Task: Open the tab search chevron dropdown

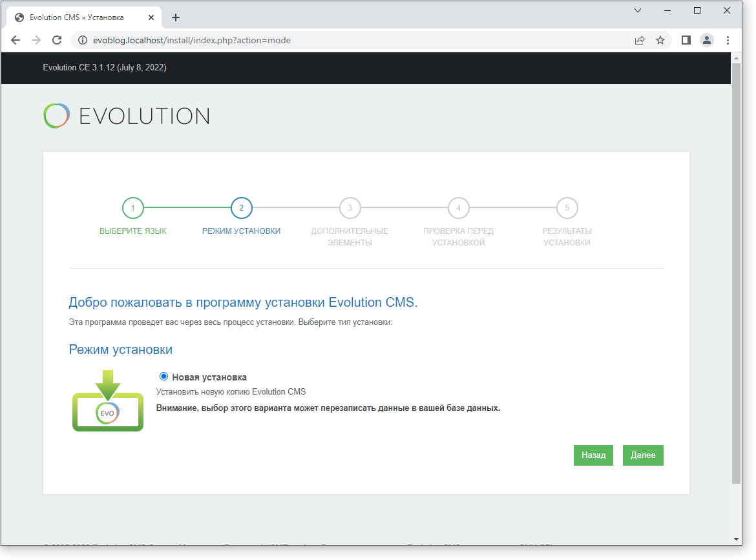Action: 638,10
